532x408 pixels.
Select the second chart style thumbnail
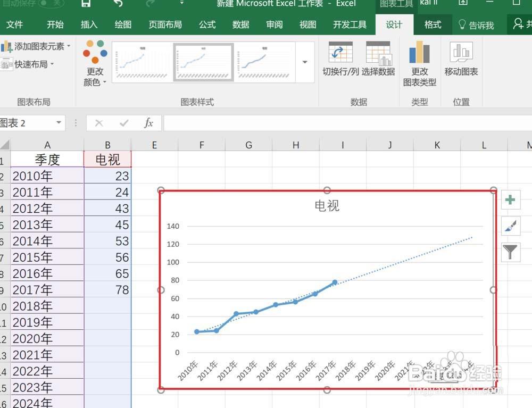[203, 62]
